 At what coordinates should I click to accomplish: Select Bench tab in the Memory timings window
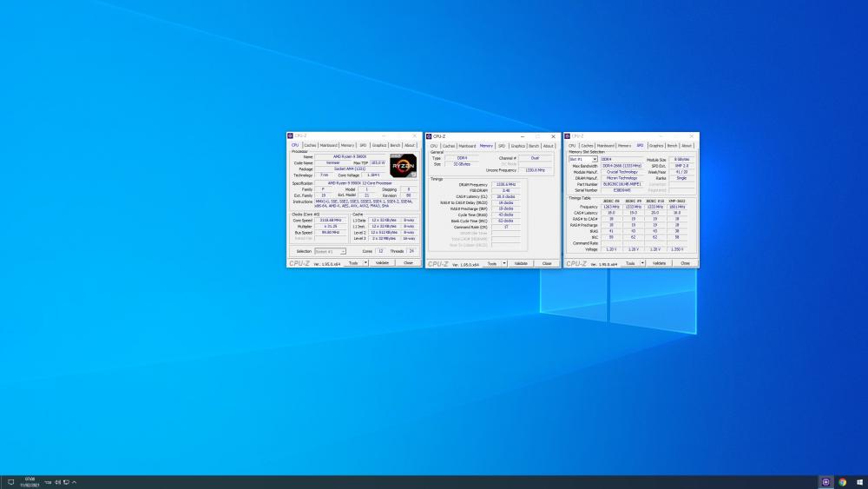(534, 146)
